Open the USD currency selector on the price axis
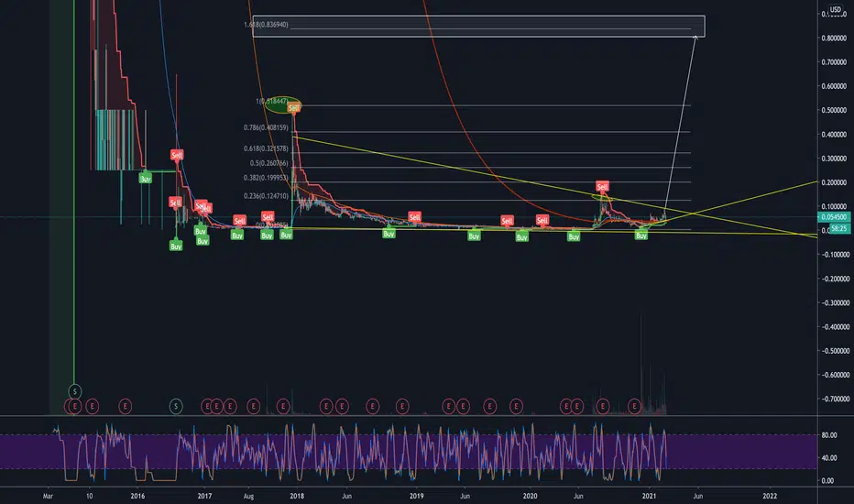 pos(836,9)
